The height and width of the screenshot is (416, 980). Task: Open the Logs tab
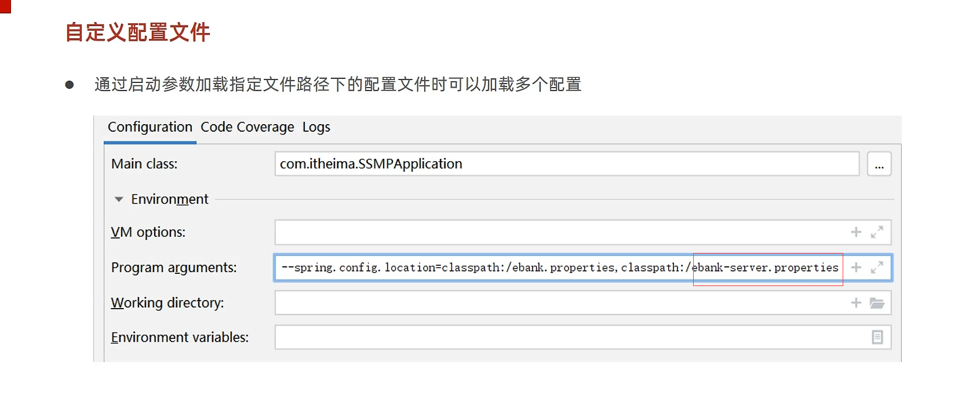[x=316, y=127]
